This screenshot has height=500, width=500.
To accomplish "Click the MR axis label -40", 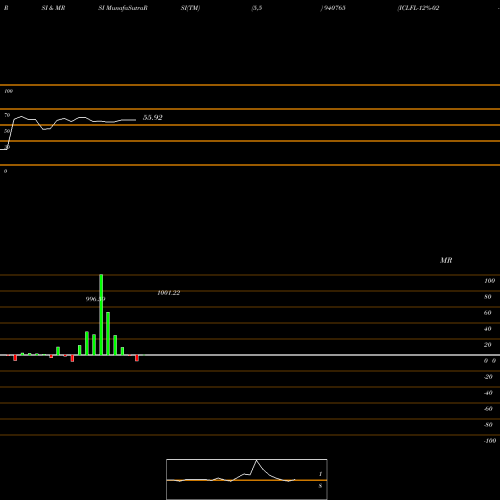I will (x=488, y=393).
